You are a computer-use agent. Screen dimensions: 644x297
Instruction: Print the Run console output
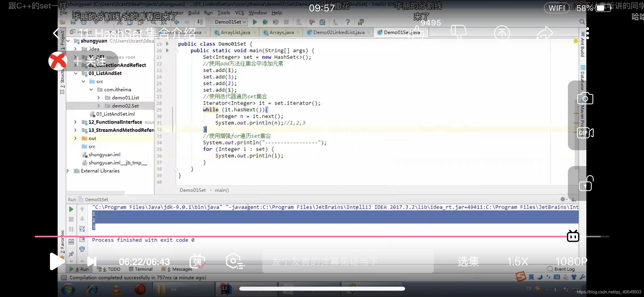coord(82,249)
